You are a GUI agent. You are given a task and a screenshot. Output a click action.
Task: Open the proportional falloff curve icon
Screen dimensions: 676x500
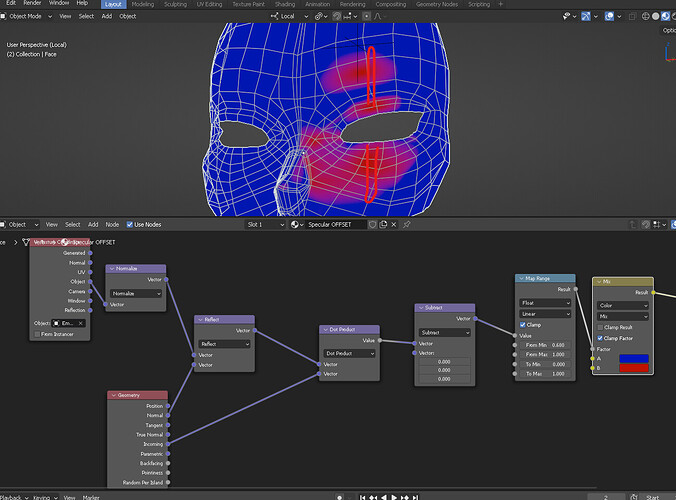379,16
